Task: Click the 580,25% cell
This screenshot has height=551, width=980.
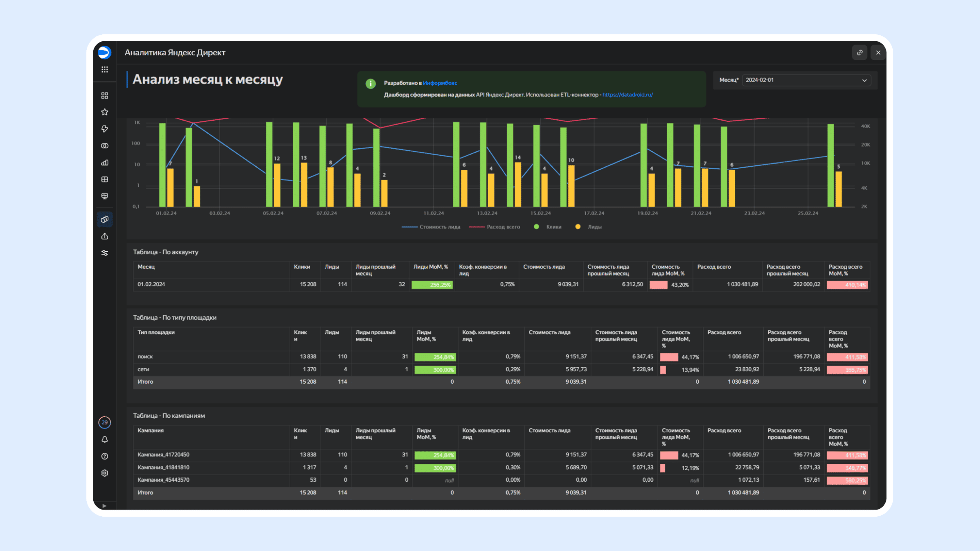Action: (847, 481)
